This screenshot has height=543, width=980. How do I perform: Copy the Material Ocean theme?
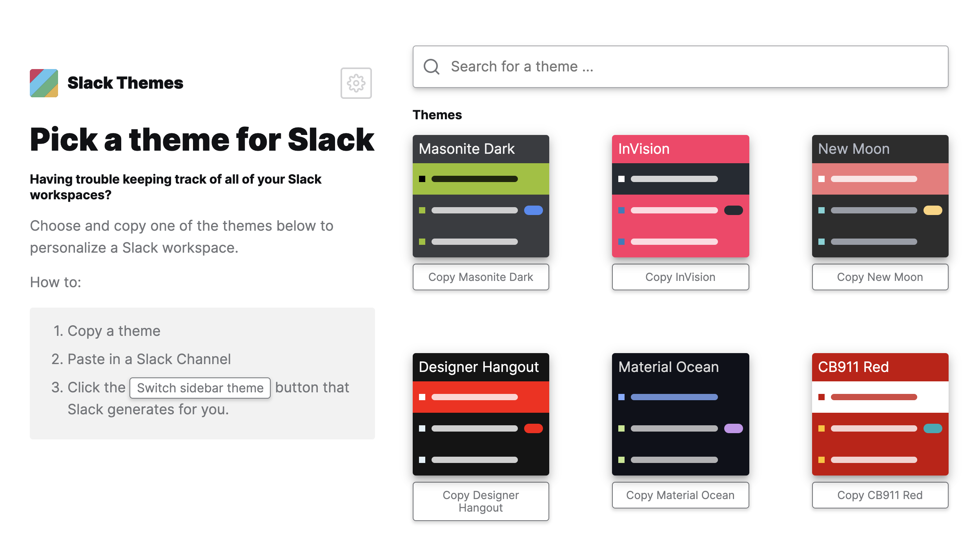(x=680, y=495)
